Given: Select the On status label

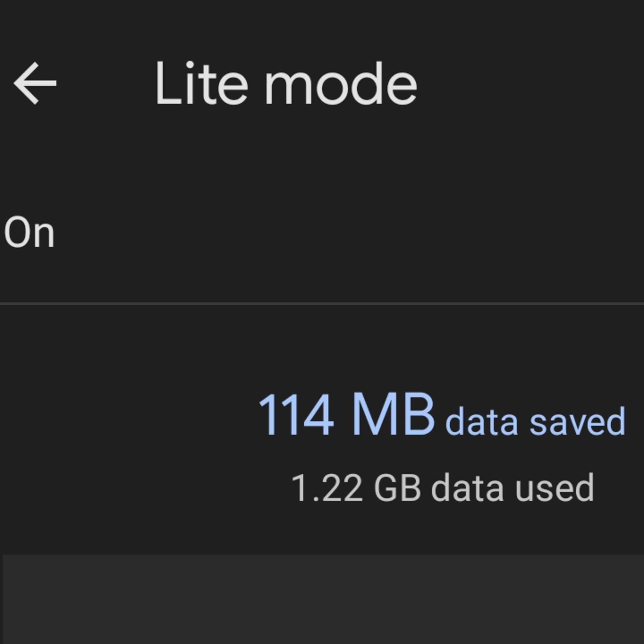Looking at the screenshot, I should pyautogui.click(x=29, y=232).
